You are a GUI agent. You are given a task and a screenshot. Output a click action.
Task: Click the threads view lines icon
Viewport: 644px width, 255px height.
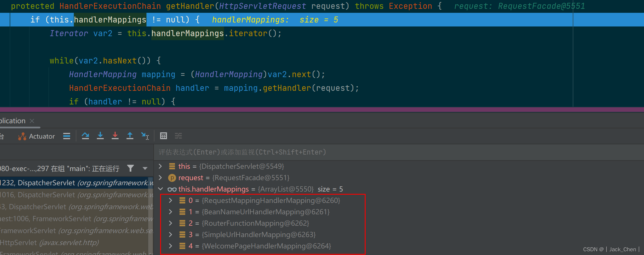tap(67, 136)
